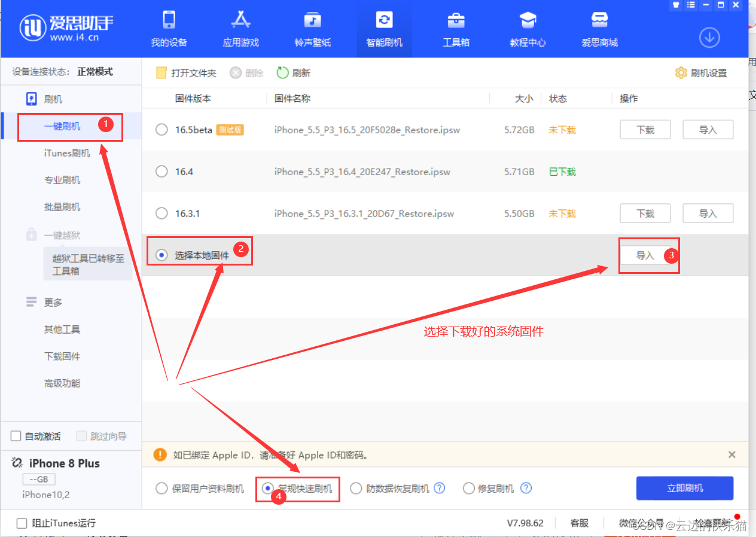The height and width of the screenshot is (537, 756).
Task: Open 一键刷机 in the sidebar
Action: 62,126
